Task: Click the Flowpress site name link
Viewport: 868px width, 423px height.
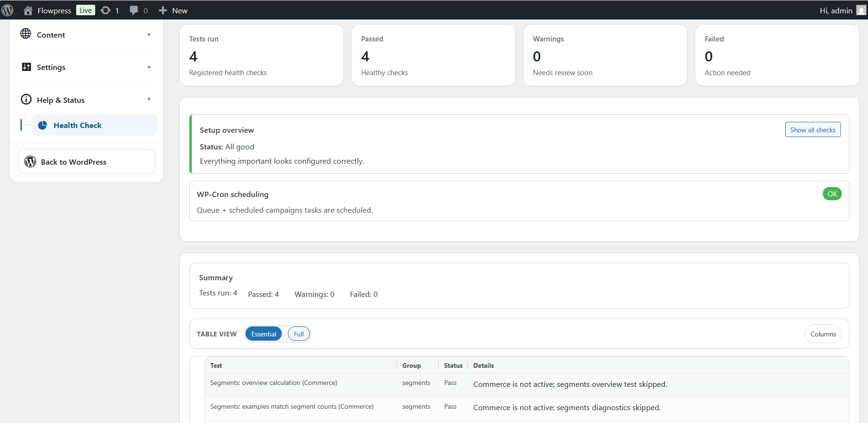Action: pyautogui.click(x=54, y=10)
